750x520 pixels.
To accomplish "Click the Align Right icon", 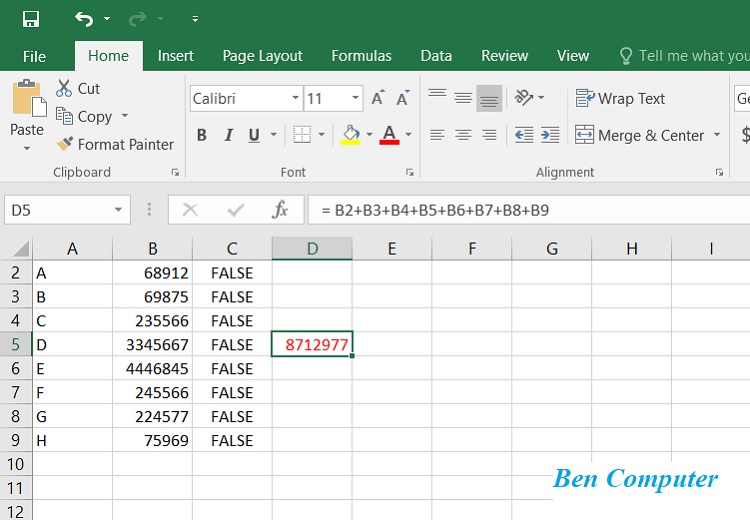I will (489, 135).
